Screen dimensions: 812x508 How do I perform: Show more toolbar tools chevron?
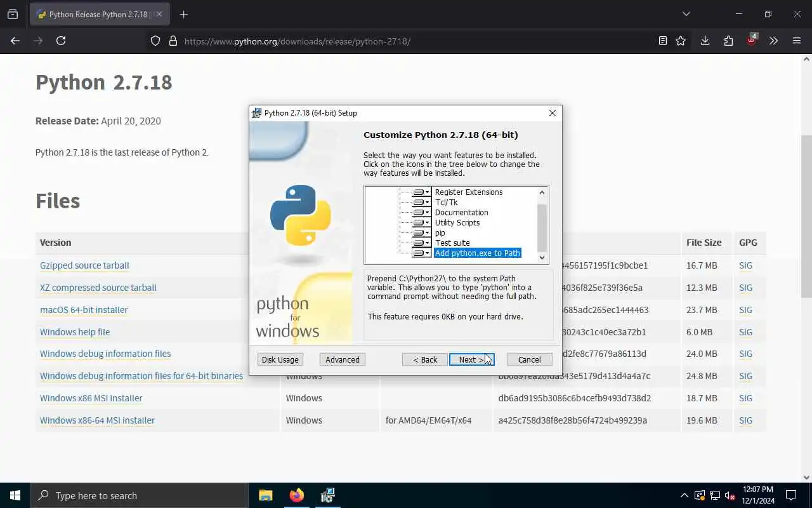tap(773, 41)
